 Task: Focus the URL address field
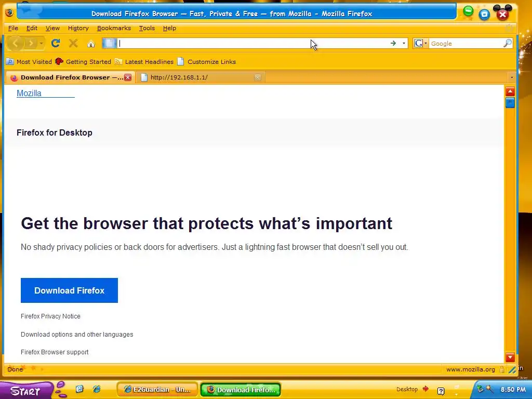click(253, 43)
